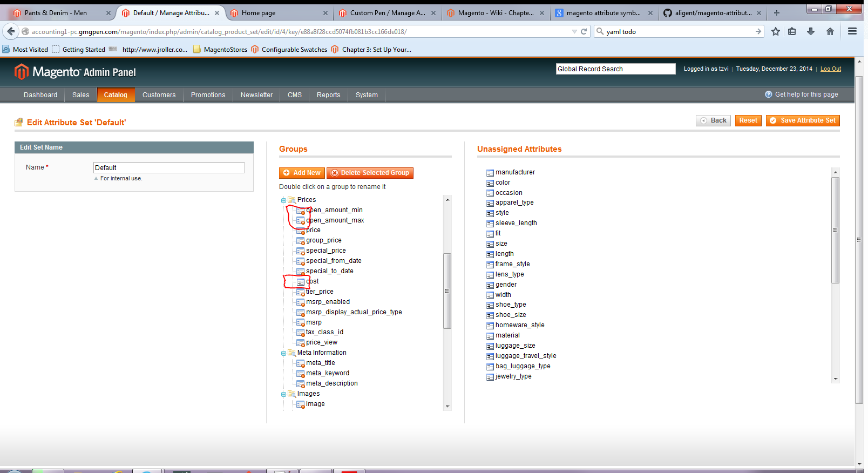Click the icon next to msrp_enabled
This screenshot has width=868, height=473.
coord(301,302)
